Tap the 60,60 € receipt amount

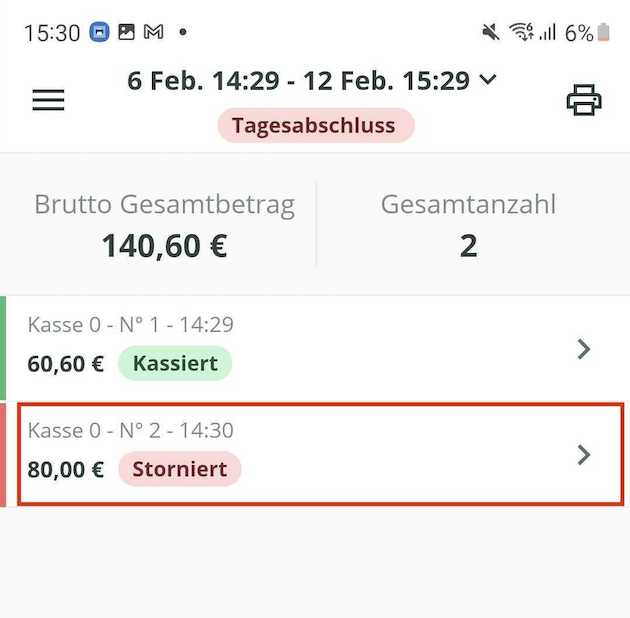coord(66,364)
